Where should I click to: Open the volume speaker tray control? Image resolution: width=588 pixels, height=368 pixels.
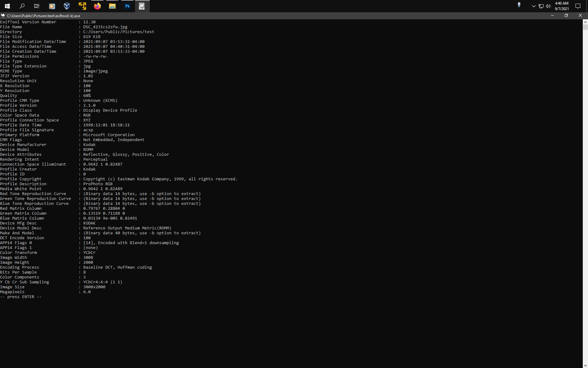pos(548,6)
